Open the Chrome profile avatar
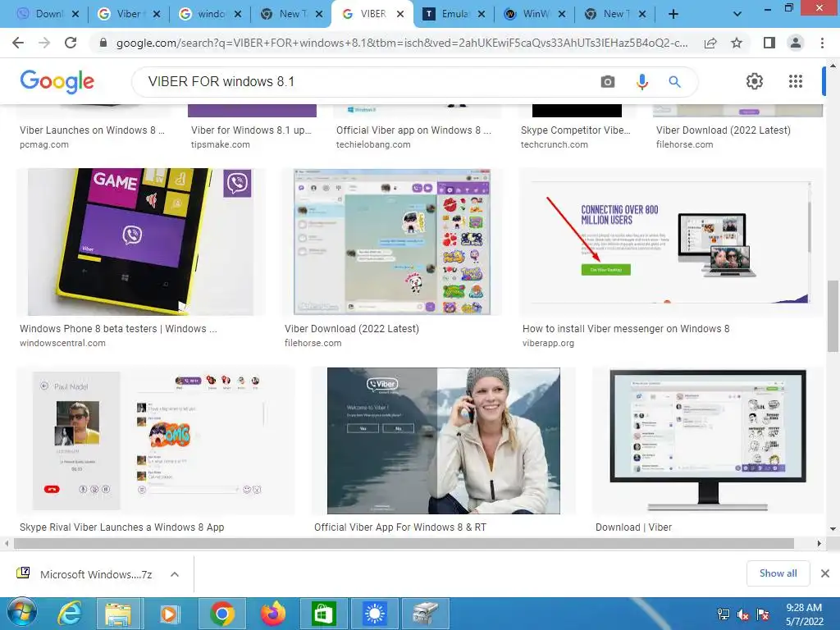This screenshot has width=840, height=630. point(796,43)
